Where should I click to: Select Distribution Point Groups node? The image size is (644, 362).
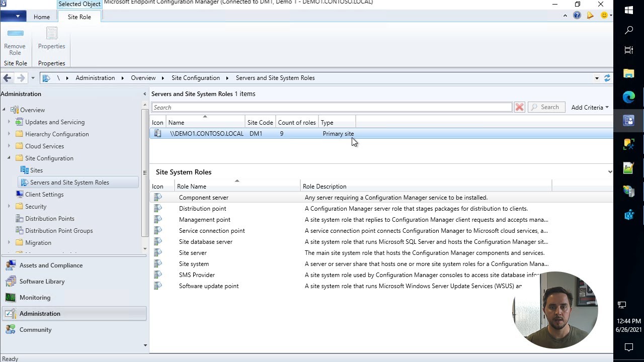coord(59,231)
